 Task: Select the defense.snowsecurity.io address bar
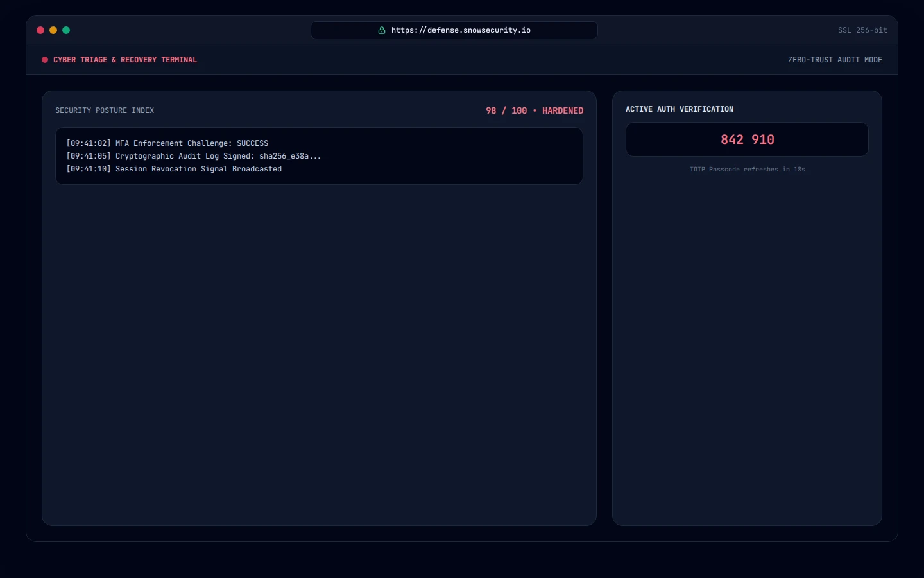tap(454, 30)
